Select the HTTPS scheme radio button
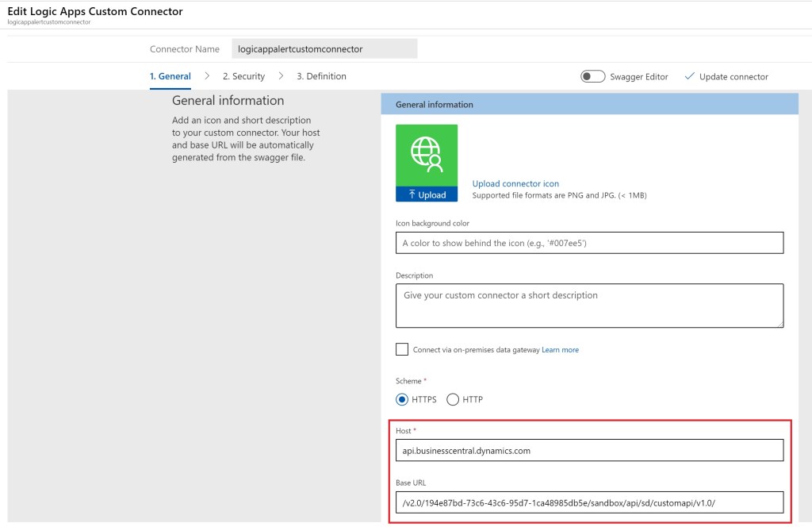The height and width of the screenshot is (527, 812). tap(402, 399)
